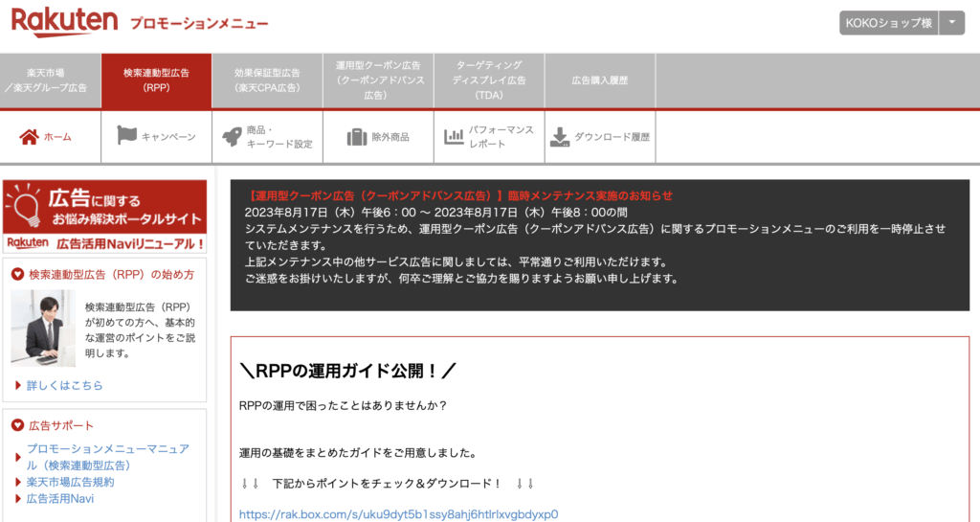This screenshot has height=522, width=980.
Task: Open the 詳しくはこちら link
Action: click(64, 386)
